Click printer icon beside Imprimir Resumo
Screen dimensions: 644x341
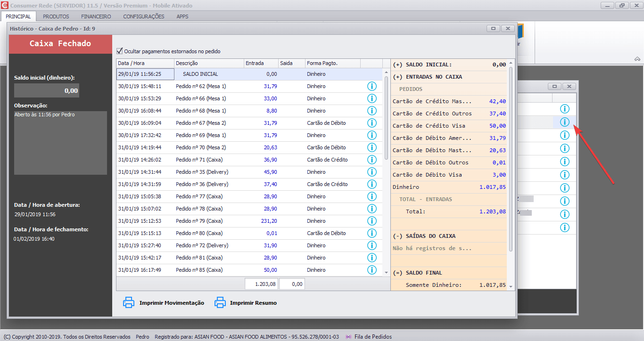[x=220, y=303]
